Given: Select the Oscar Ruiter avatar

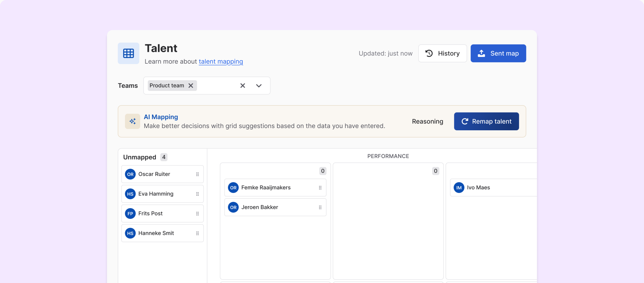Looking at the screenshot, I should [x=130, y=174].
